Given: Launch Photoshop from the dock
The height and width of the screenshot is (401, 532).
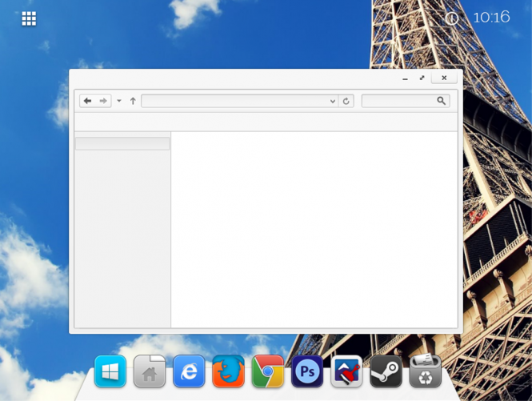Looking at the screenshot, I should point(307,371).
